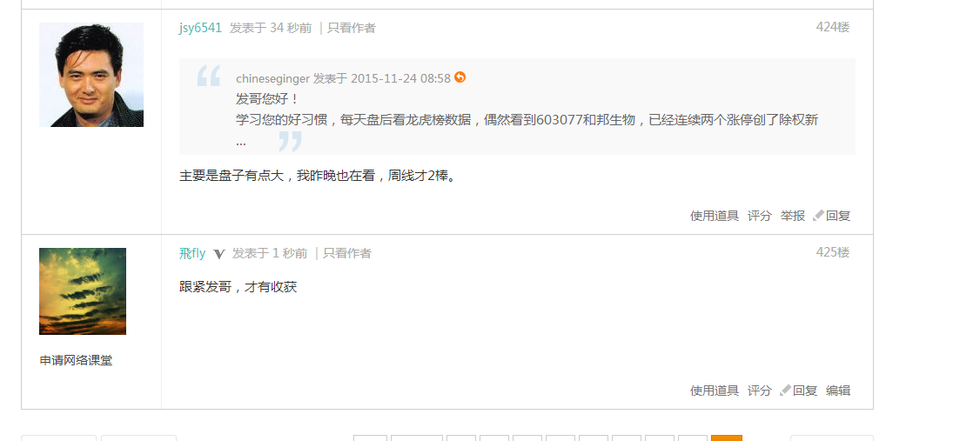Open jsy6541 user profile link
This screenshot has height=441, width=980.
200,28
